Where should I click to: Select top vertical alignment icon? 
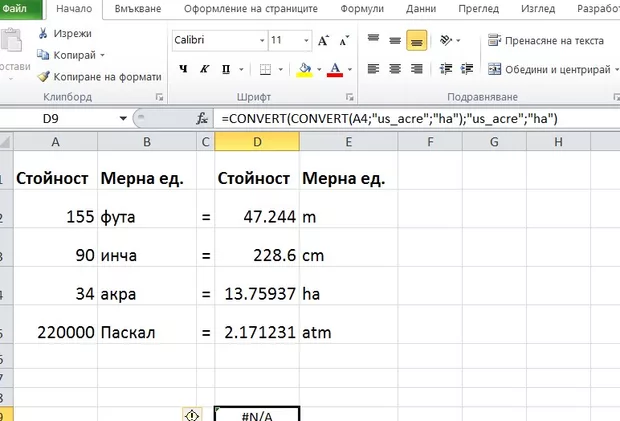373,40
